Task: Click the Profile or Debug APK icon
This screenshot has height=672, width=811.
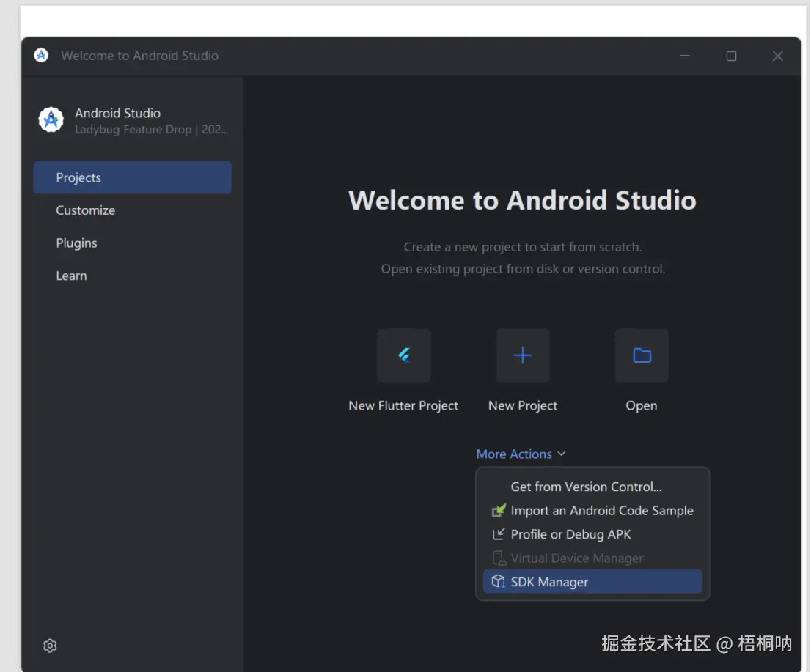Action: point(499,534)
